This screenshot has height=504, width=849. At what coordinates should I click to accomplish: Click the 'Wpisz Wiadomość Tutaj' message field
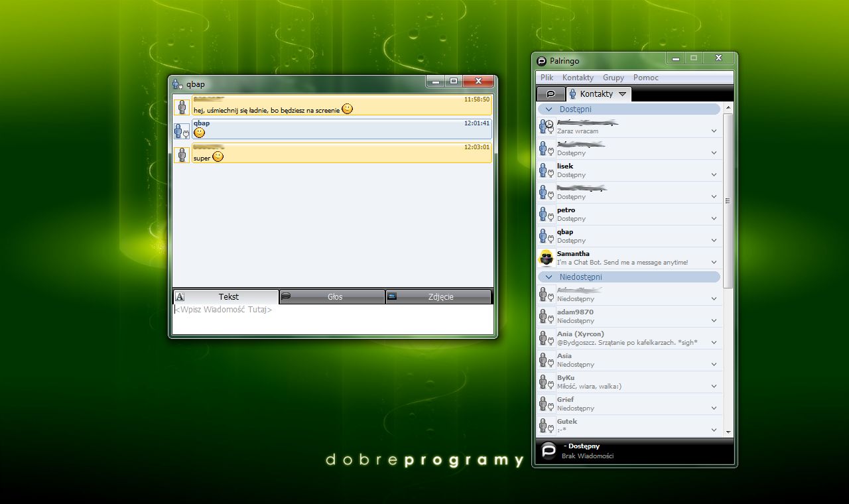tap(333, 319)
